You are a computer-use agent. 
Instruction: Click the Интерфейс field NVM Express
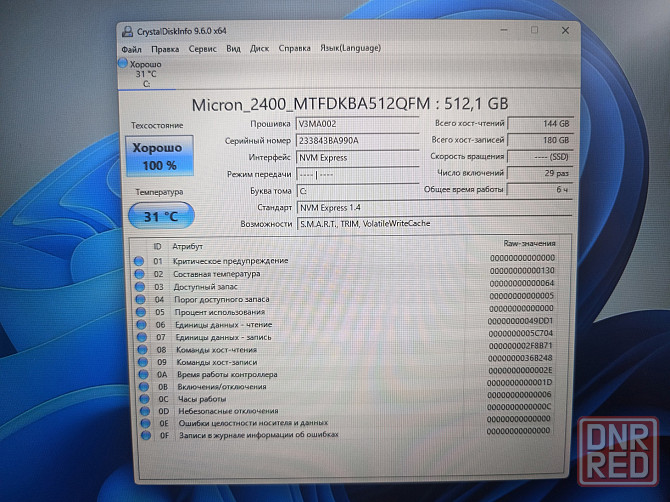point(357,158)
